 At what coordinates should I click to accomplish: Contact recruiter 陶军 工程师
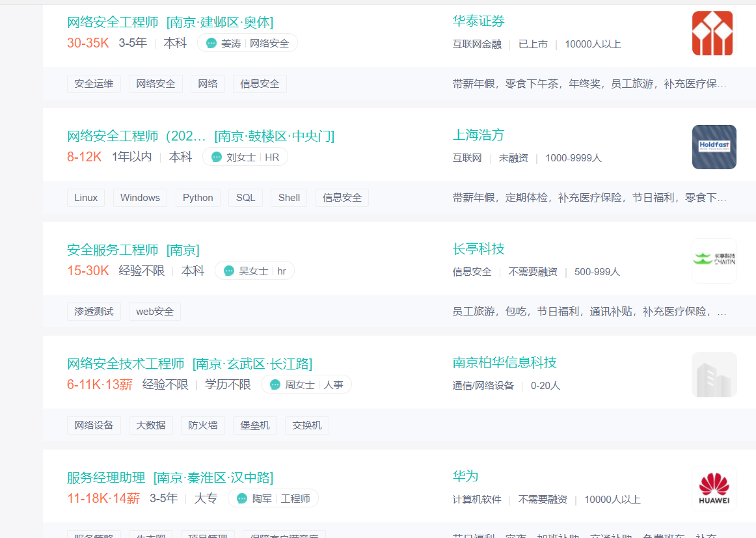click(x=273, y=498)
